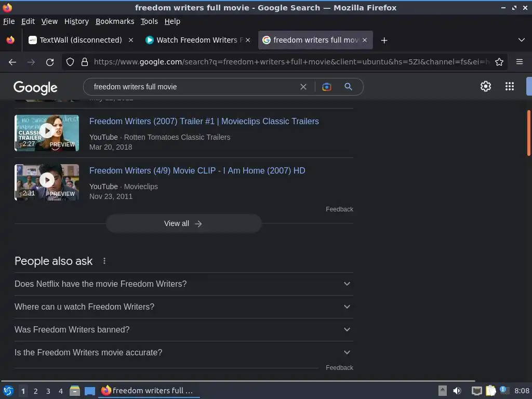Clear the Google search box text
Screen dimensions: 532x399
tap(303, 87)
